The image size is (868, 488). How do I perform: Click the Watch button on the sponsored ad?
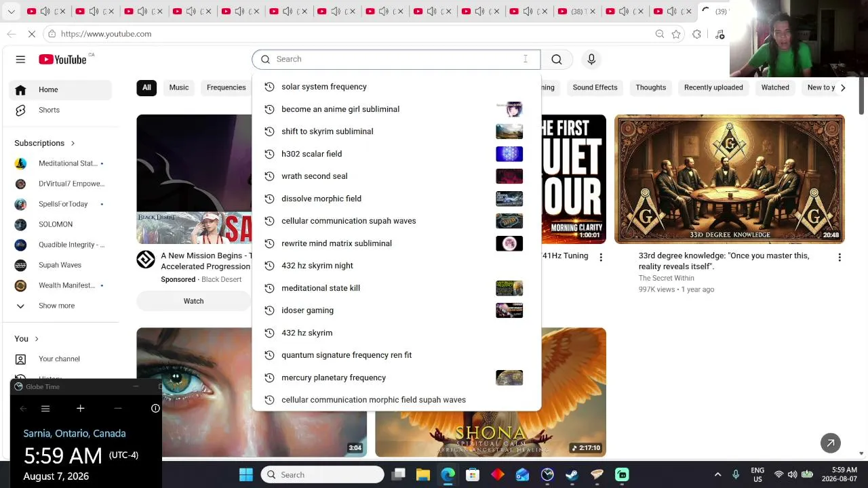(x=193, y=301)
